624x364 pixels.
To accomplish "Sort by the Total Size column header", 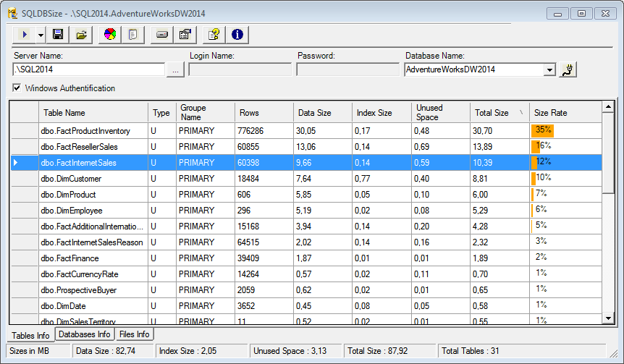I will [492, 113].
